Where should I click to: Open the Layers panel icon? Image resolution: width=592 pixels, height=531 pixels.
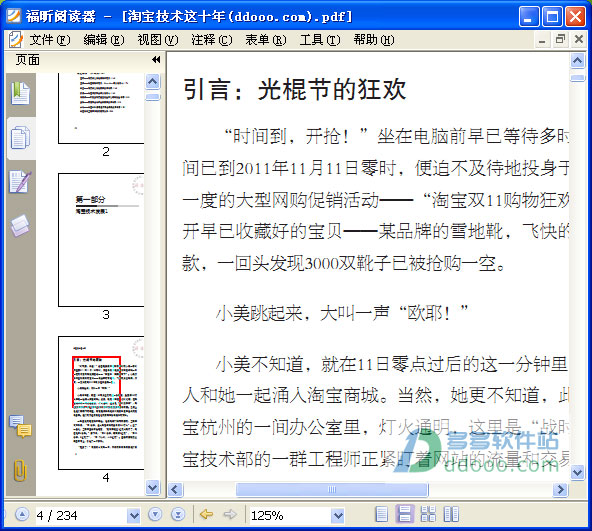pyautogui.click(x=20, y=226)
